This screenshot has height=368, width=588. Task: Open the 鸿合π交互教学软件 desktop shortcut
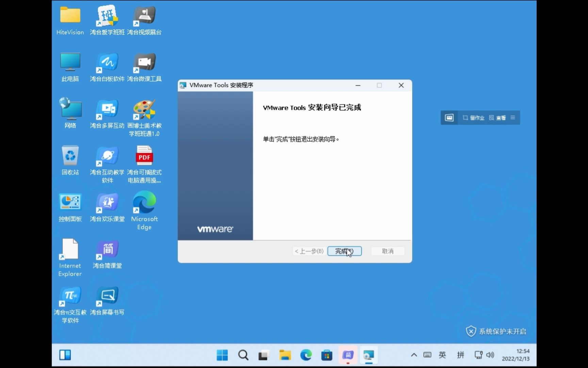pyautogui.click(x=70, y=305)
